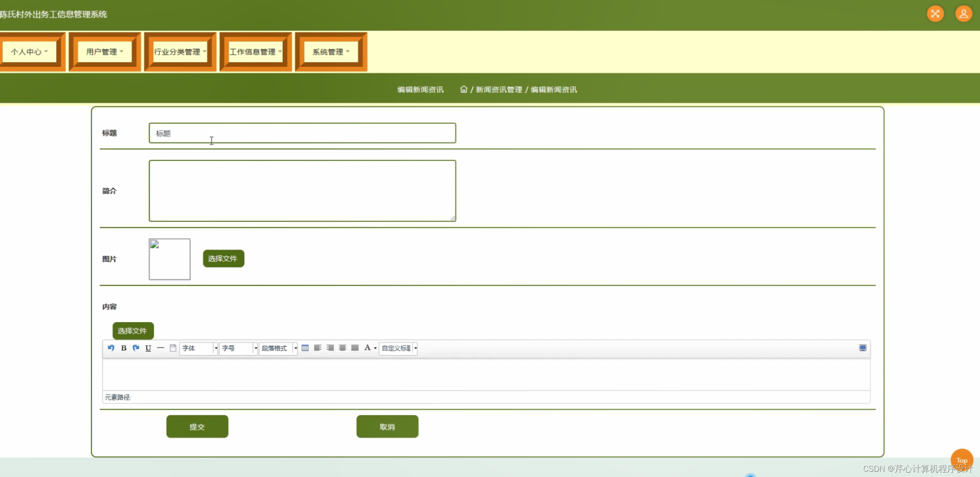Open the 段落格式 paragraph format dropdown
Viewport: 980px width, 477px height.
(x=278, y=348)
